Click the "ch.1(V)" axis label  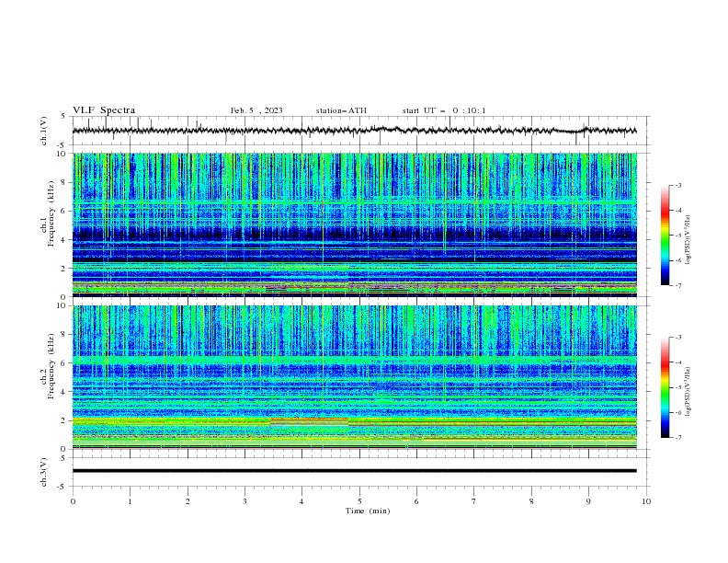(44, 131)
